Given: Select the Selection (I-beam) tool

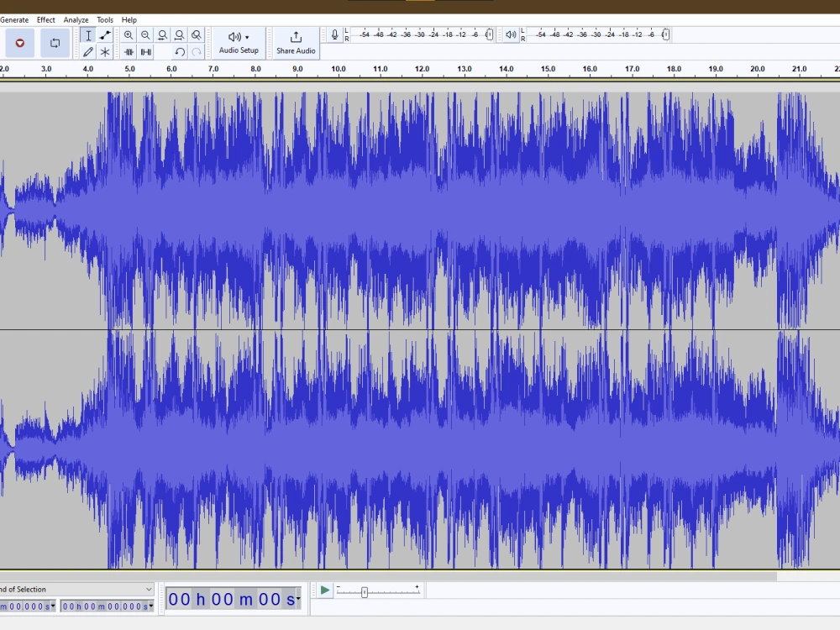Looking at the screenshot, I should point(88,35).
